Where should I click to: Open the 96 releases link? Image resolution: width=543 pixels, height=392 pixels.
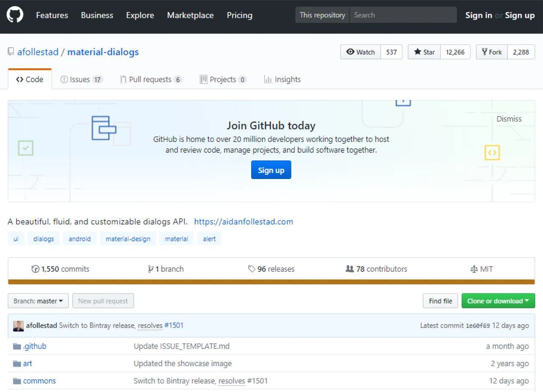pyautogui.click(x=271, y=269)
